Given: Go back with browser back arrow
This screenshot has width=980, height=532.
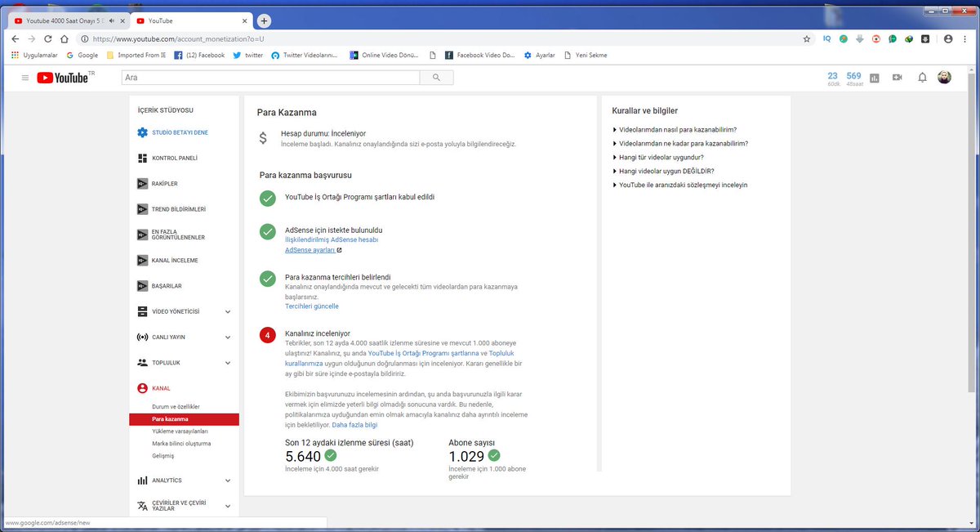Looking at the screenshot, I should (17, 38).
